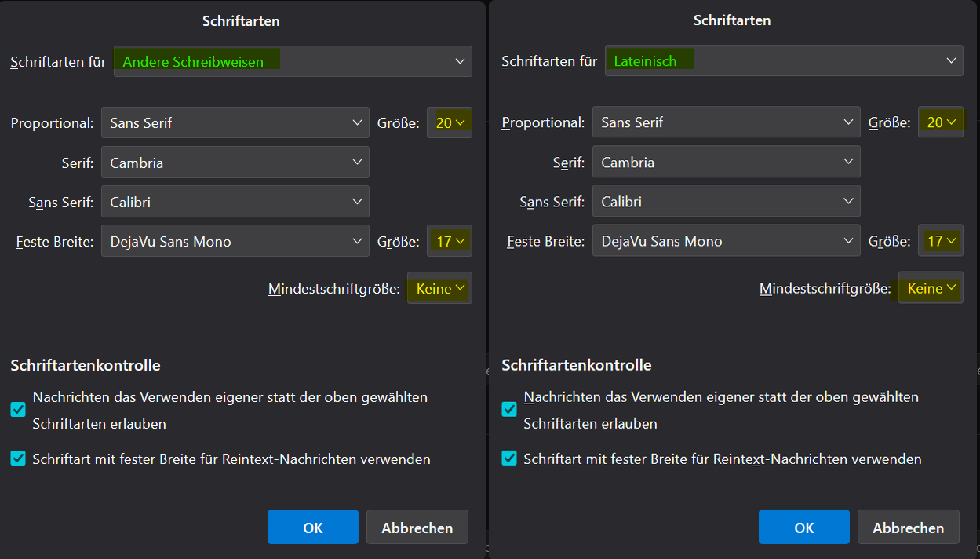Open Mindestschriftgröße dropdown in Lateinisch dialog
This screenshot has height=559, width=980.
click(x=931, y=289)
